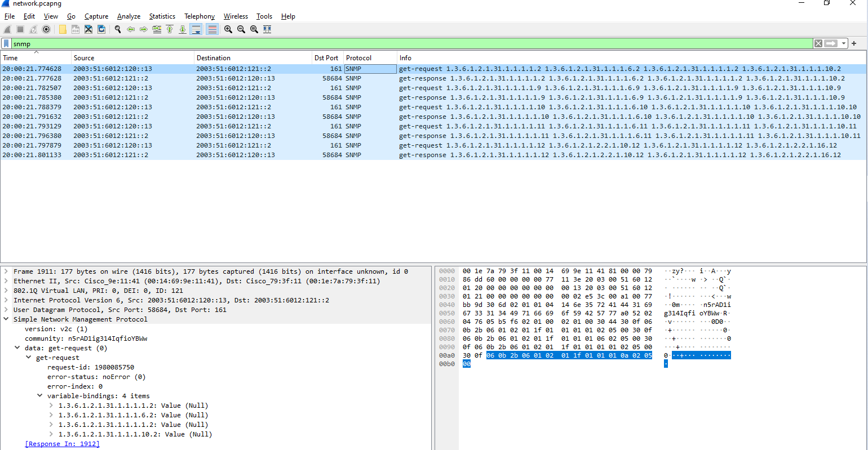This screenshot has height=450, width=868.
Task: Open the Statistics menu
Action: coord(162,16)
